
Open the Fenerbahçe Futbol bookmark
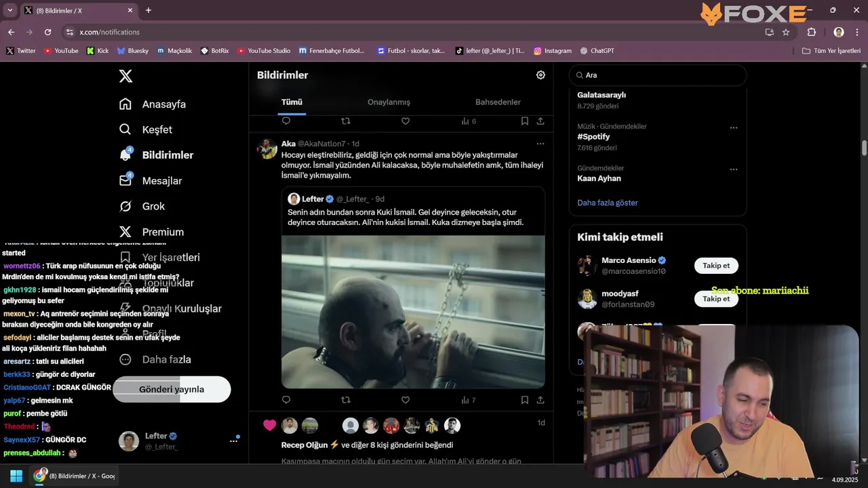pos(331,51)
